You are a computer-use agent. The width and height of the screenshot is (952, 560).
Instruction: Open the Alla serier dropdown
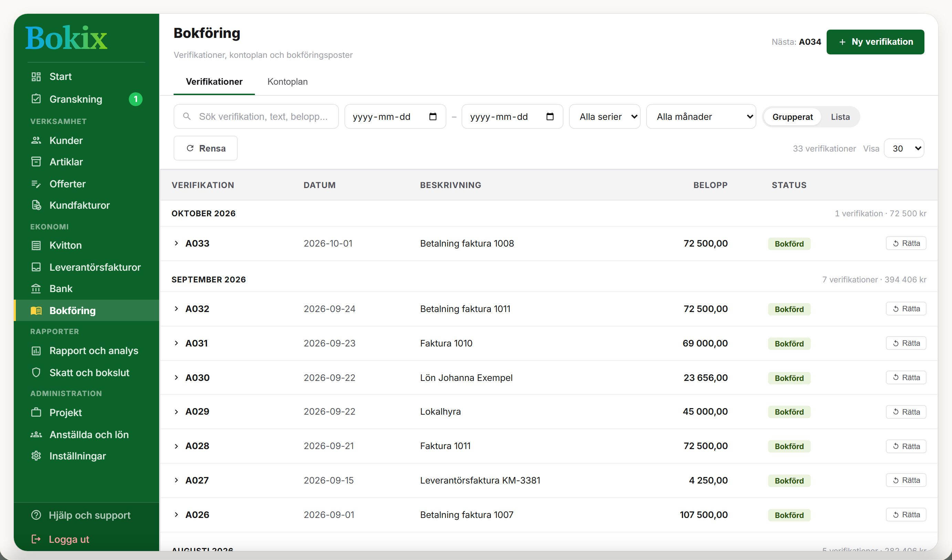point(604,116)
